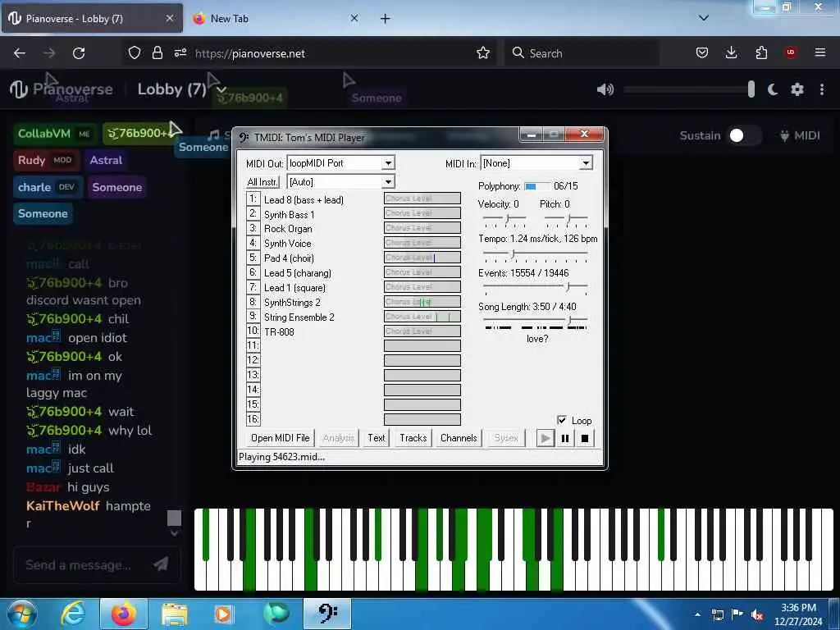This screenshot has height=630, width=840.
Task: Toggle dark mode moon icon
Action: tap(772, 89)
